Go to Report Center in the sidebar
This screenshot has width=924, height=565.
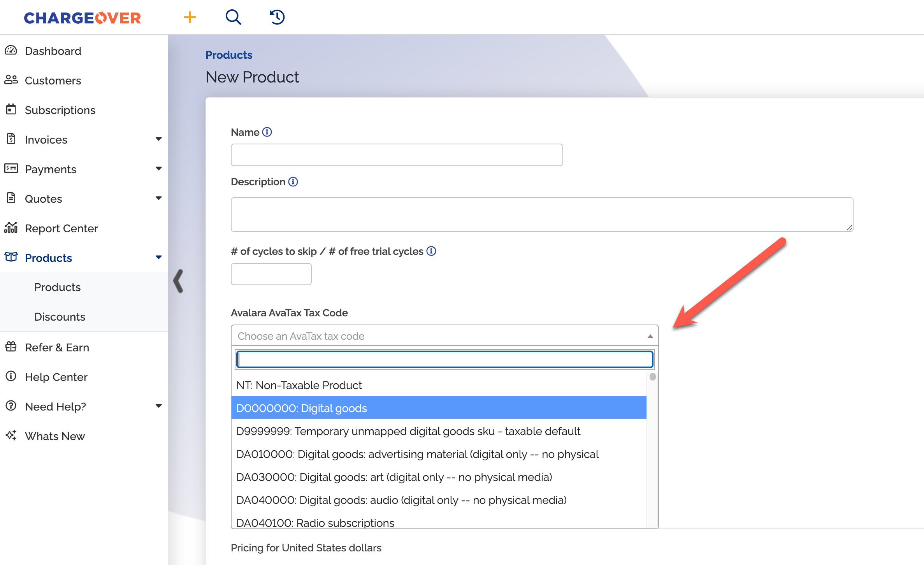click(x=61, y=228)
